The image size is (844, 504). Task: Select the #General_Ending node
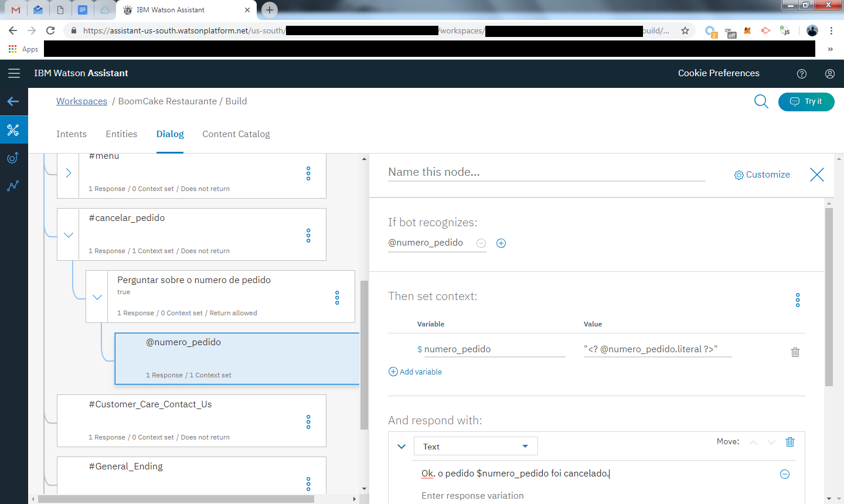191,476
